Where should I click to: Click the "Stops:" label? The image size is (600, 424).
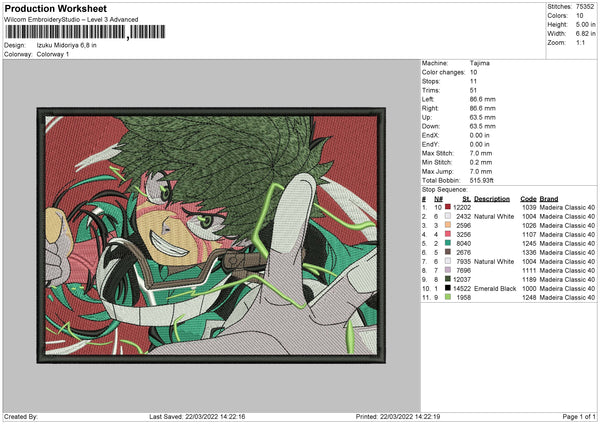coord(431,81)
